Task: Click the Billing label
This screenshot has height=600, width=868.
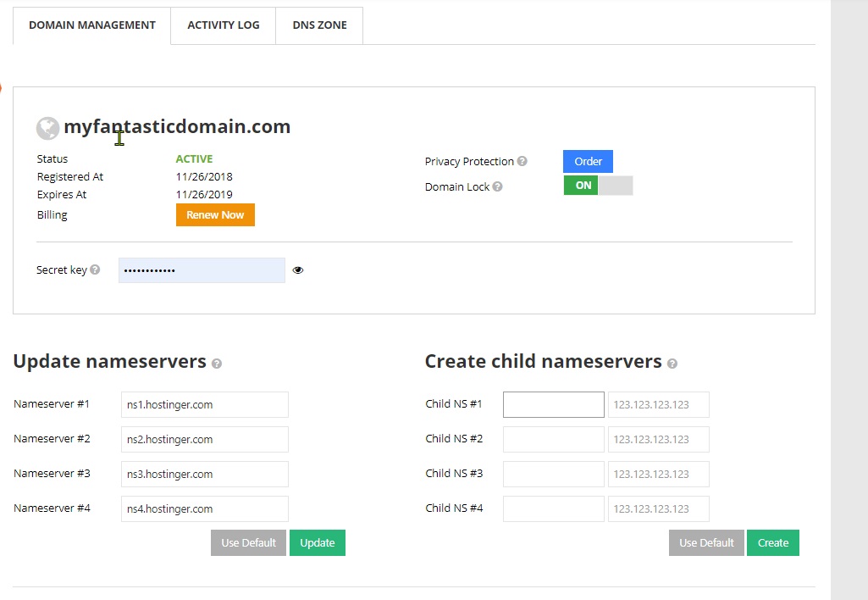Action: (52, 215)
